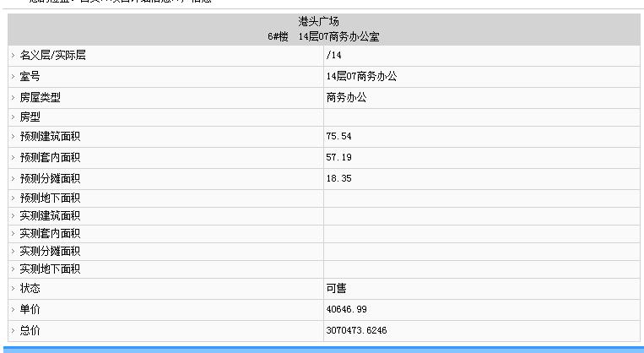Viewport: 644px width, 353px height.
Task: Click the house type value 商务办公
Action: point(346,97)
